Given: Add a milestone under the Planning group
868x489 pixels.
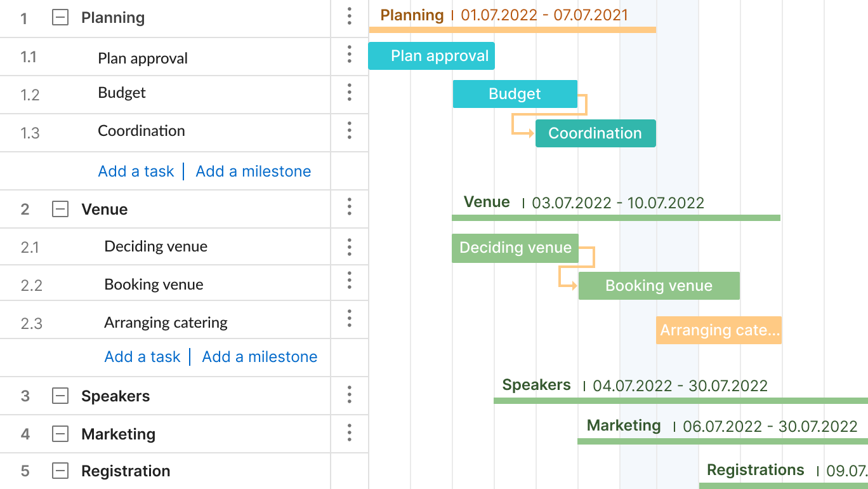Looking at the screenshot, I should [x=253, y=171].
